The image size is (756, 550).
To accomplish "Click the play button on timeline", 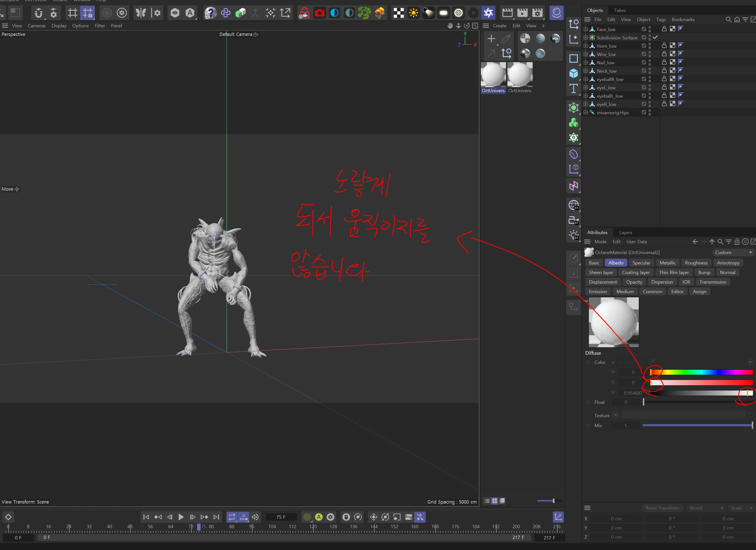I will pyautogui.click(x=181, y=517).
